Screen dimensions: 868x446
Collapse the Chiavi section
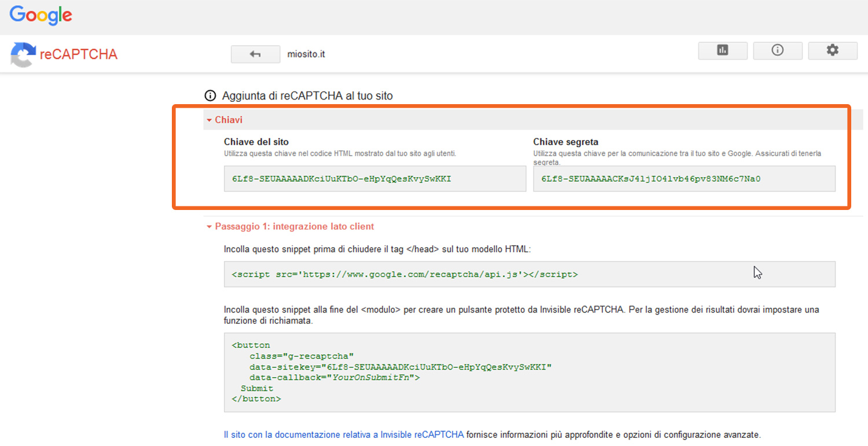225,120
